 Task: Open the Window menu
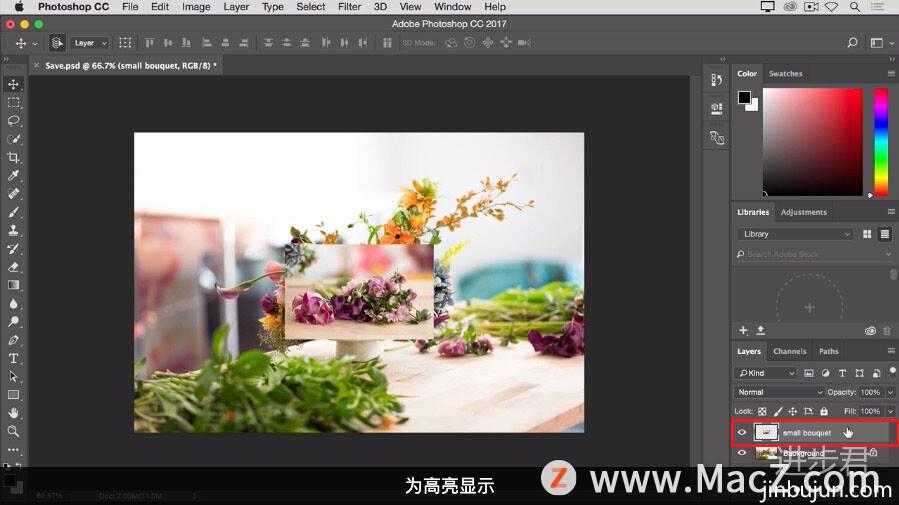452,7
